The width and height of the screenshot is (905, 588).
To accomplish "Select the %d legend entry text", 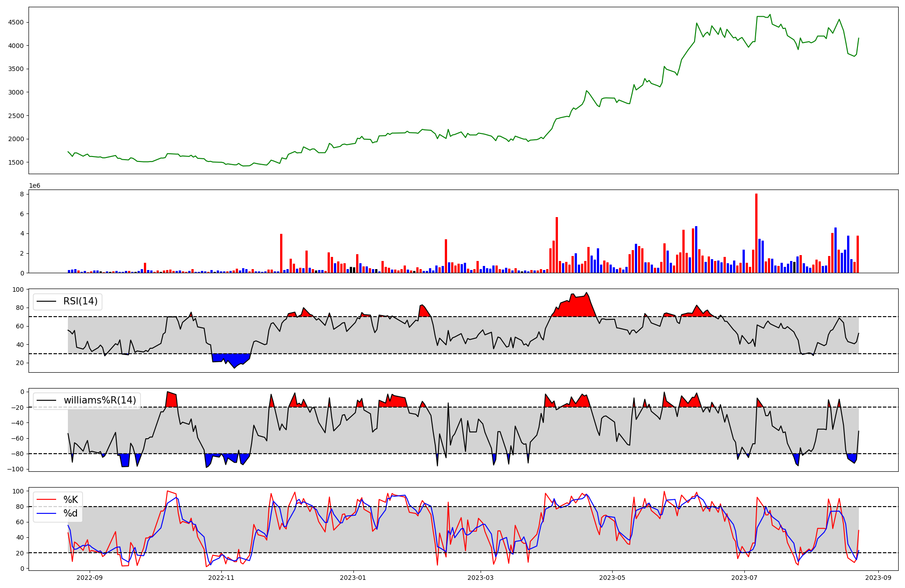I will pyautogui.click(x=71, y=513).
